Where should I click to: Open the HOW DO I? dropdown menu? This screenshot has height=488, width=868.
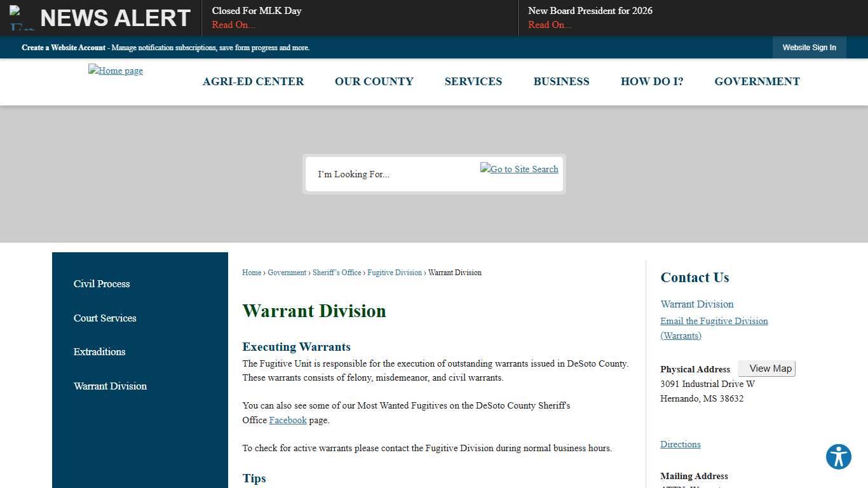pos(652,81)
